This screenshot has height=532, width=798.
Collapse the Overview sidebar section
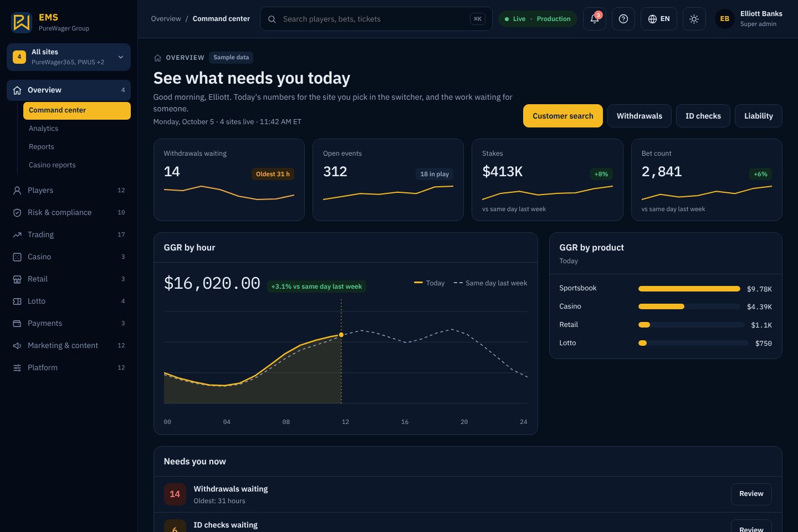(x=69, y=90)
